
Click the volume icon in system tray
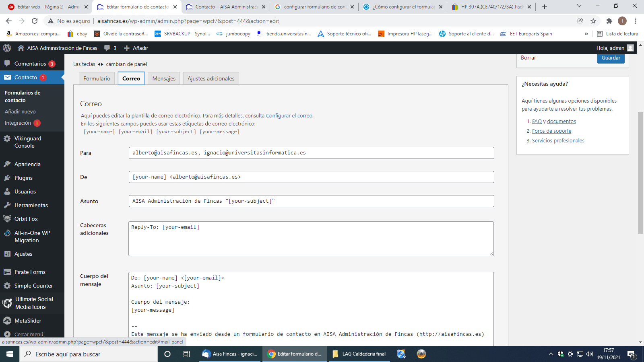(x=590, y=354)
